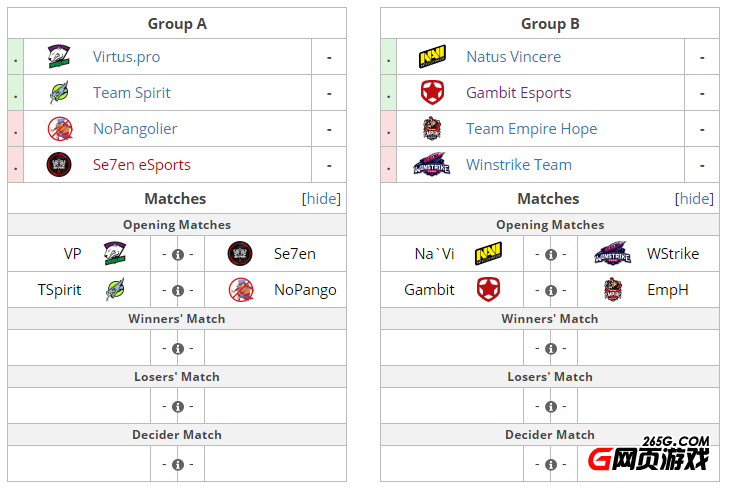Viewport: 734px width, 492px height.
Task: Click the Winstrike Team logo in Group B standings
Action: [432, 164]
